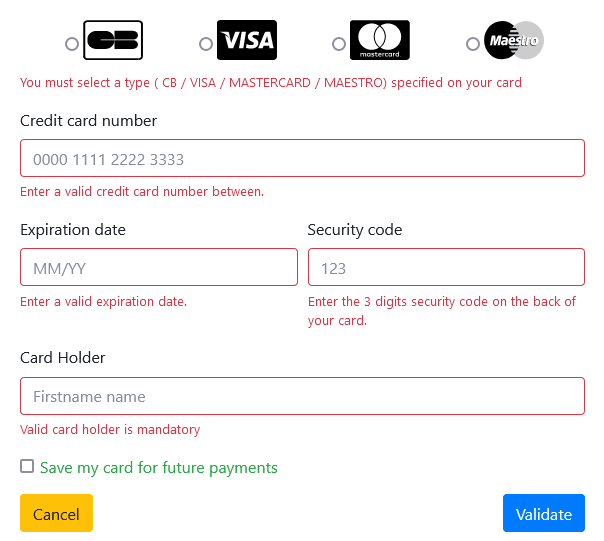The image size is (604, 541).
Task: Click the Mastercard logo
Action: (379, 41)
